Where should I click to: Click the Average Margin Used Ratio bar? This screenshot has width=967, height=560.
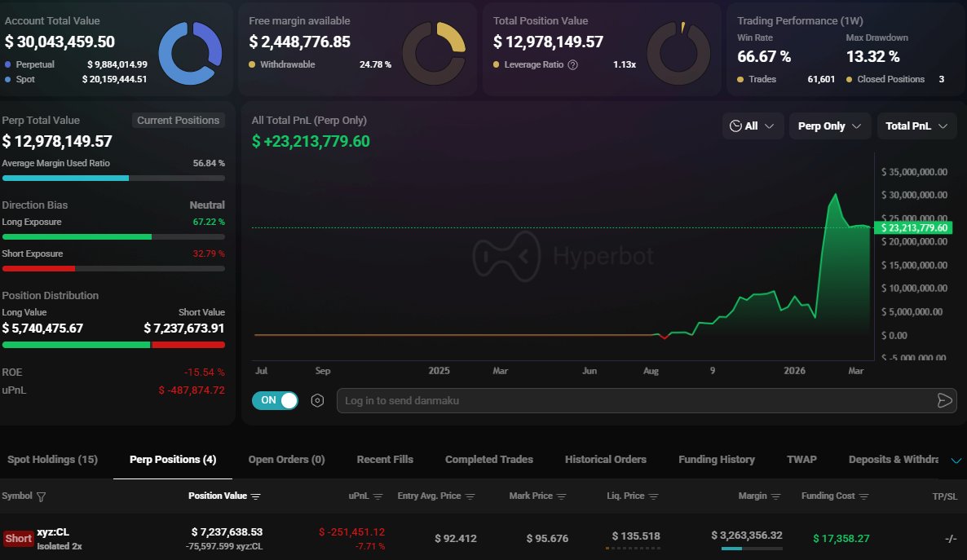(x=113, y=178)
